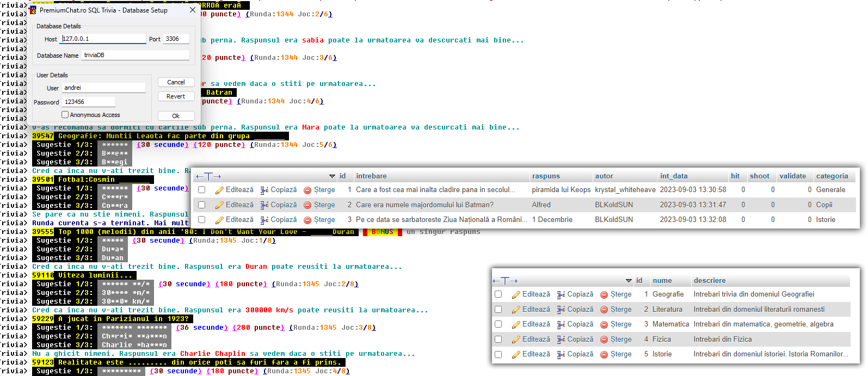Focus the Host field with 127.0.0.1
This screenshot has width=868, height=376.
pyautogui.click(x=103, y=39)
